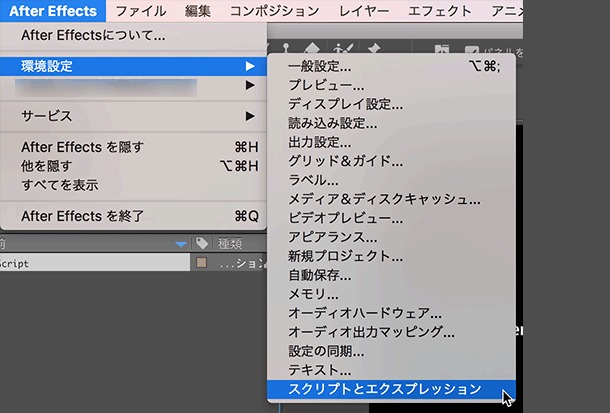Open オーディオハードウェア... preferences
Image resolution: width=610 pixels, height=413 pixels.
pos(391,313)
